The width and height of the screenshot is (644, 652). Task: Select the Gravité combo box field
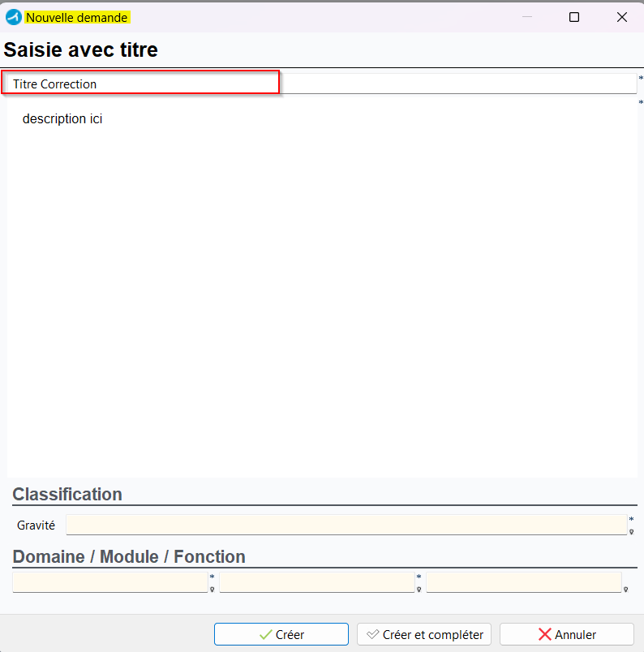(x=346, y=525)
